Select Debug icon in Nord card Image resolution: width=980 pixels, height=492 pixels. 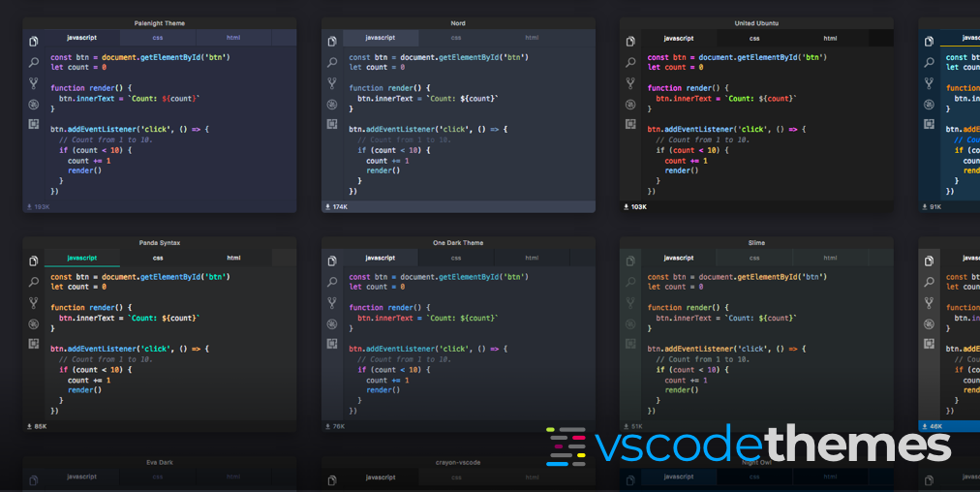coord(332,104)
